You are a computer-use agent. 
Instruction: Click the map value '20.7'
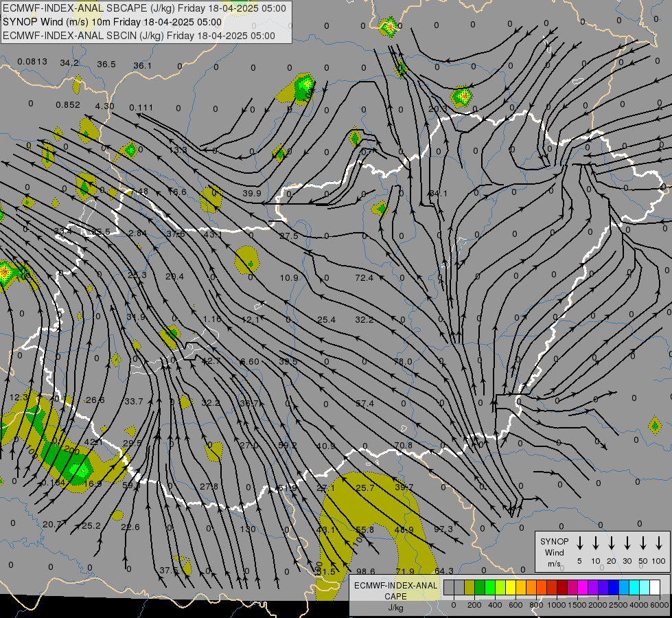click(53, 524)
